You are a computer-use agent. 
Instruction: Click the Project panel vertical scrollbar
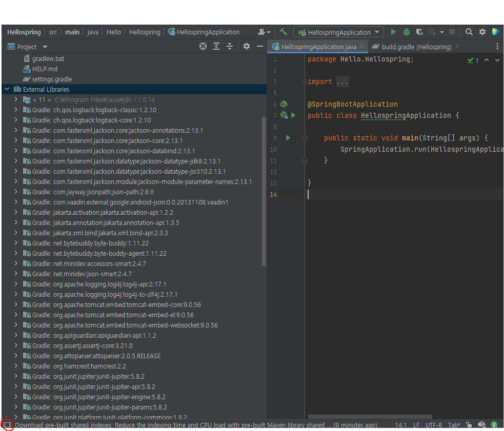(264, 191)
